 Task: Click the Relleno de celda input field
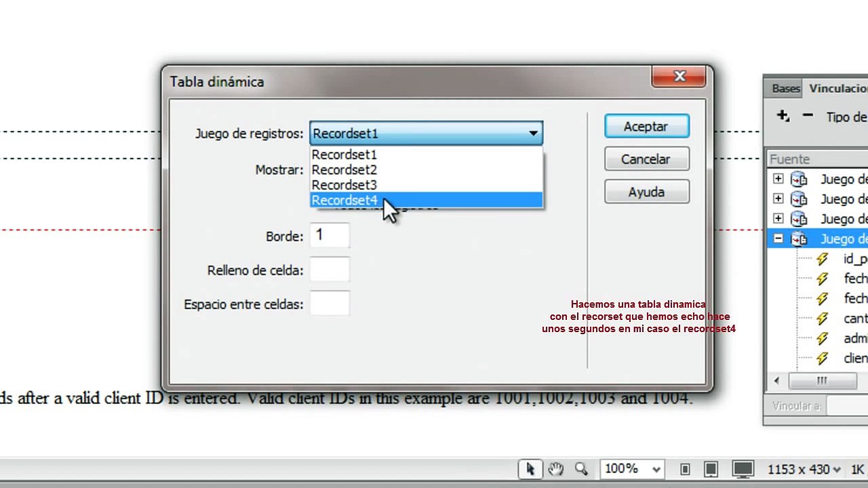pos(330,270)
